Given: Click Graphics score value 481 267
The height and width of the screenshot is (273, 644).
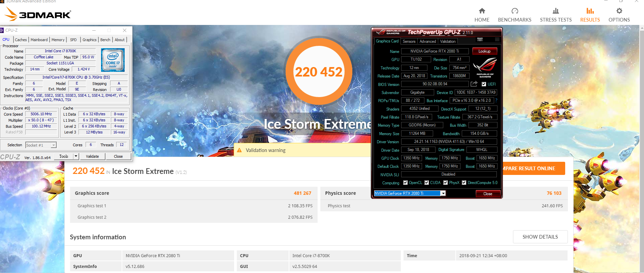Looking at the screenshot, I should (x=302, y=193).
